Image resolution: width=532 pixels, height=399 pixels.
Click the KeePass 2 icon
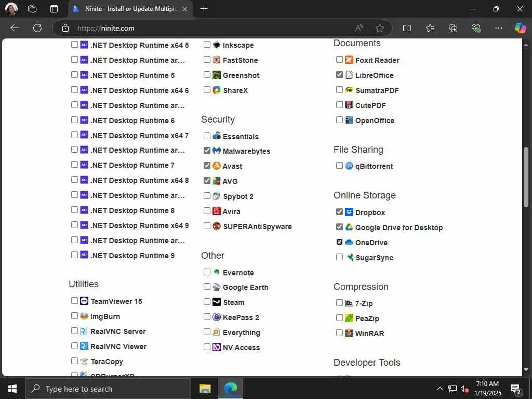click(x=217, y=317)
